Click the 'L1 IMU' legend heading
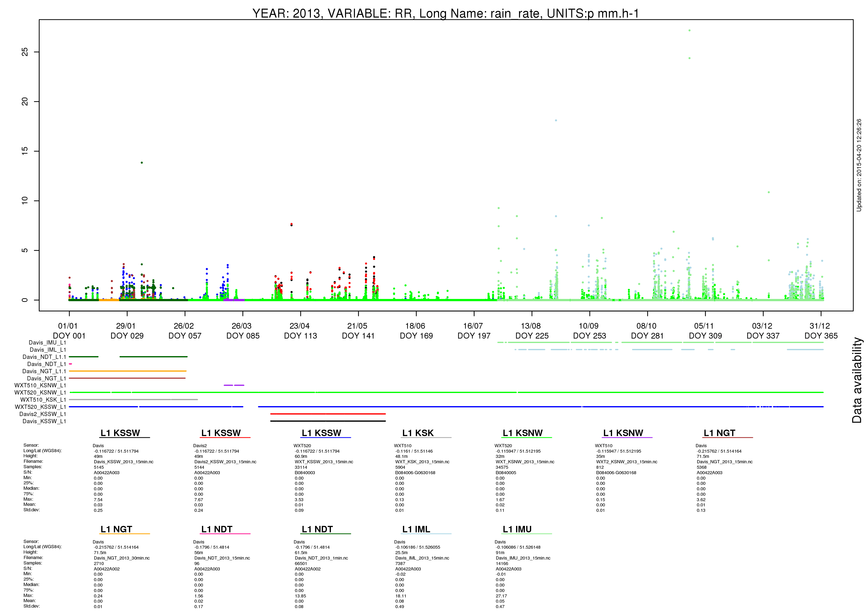Screen dimensions: 868x614 pos(517,529)
